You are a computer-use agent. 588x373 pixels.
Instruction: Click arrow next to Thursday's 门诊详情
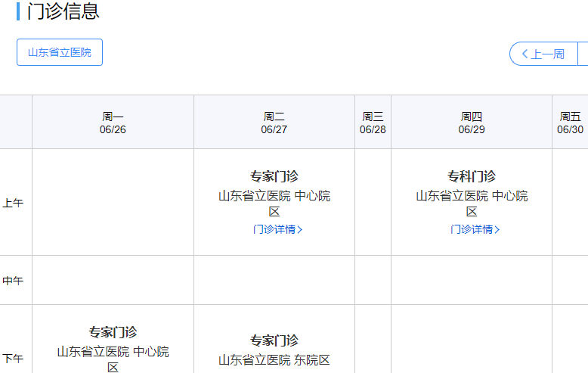[497, 229]
